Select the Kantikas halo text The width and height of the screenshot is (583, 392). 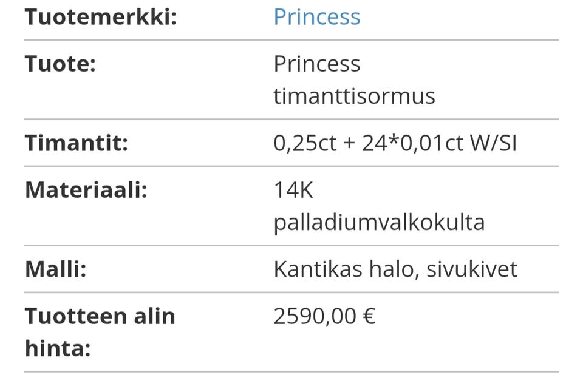[x=345, y=269]
